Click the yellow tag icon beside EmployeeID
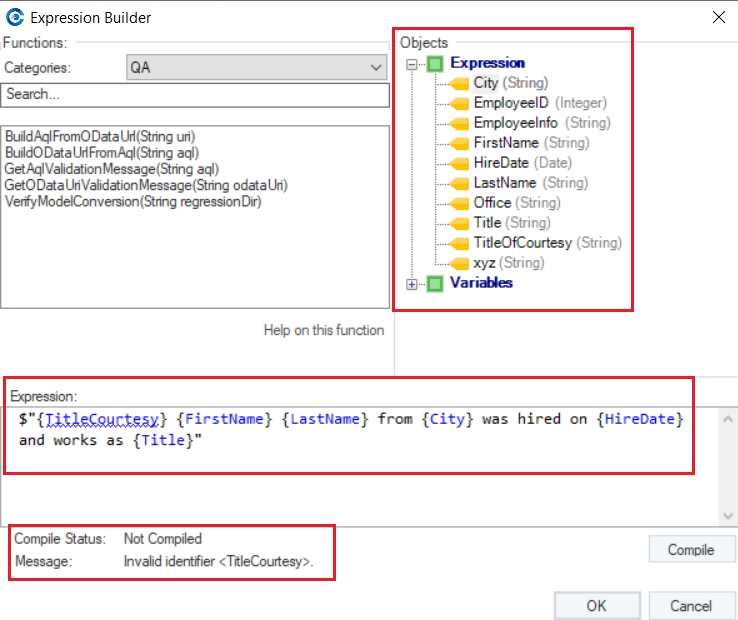The height and width of the screenshot is (620, 738). [x=459, y=104]
